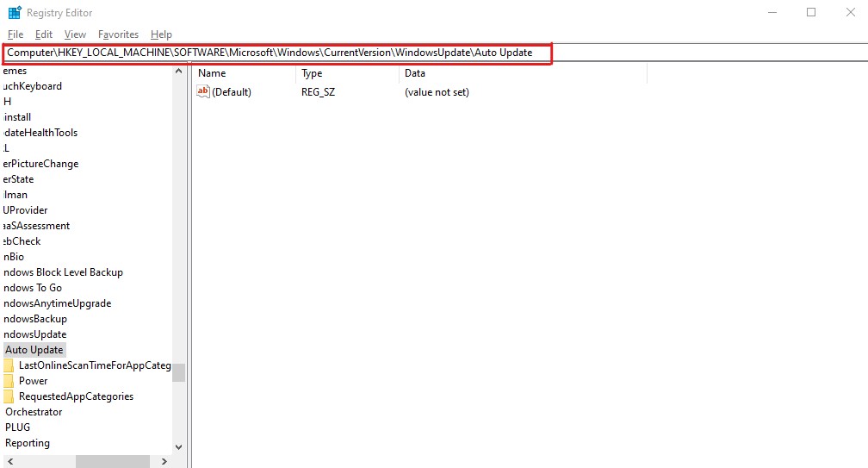
Task: Open the File menu
Action: click(x=15, y=34)
